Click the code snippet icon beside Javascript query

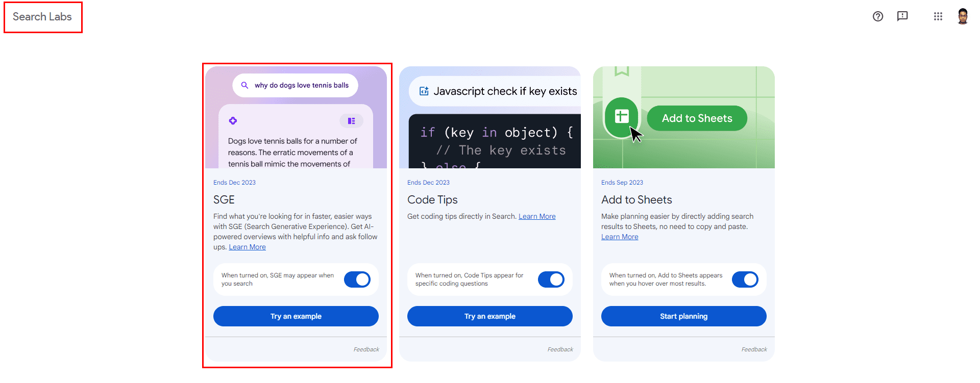[x=424, y=91]
